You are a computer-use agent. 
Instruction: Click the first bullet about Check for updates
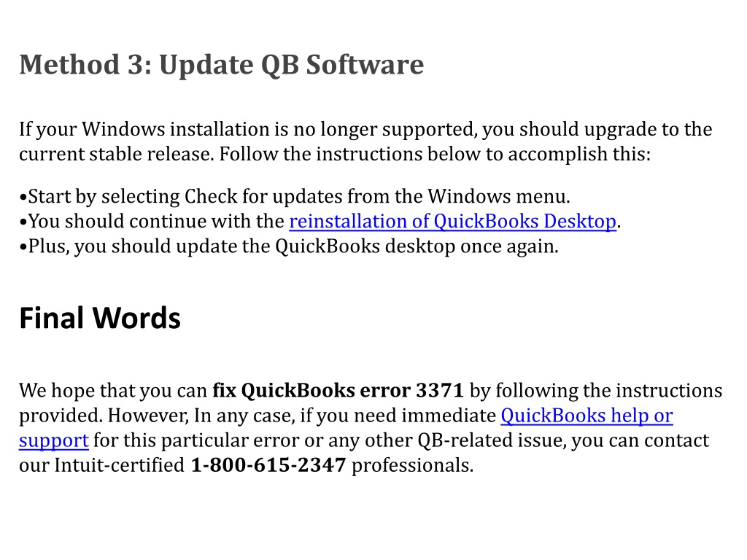[x=295, y=196]
